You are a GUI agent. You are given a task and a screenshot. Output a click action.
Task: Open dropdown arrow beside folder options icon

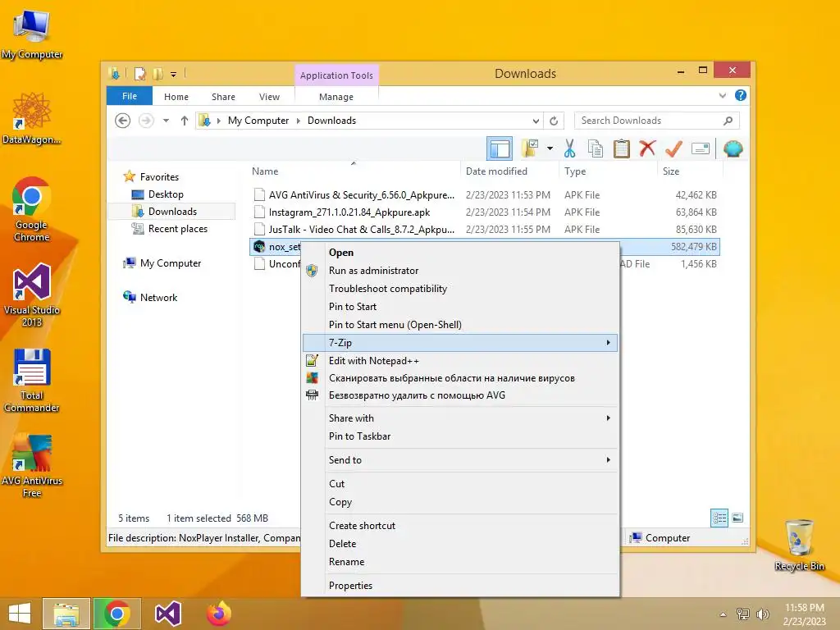(x=550, y=148)
